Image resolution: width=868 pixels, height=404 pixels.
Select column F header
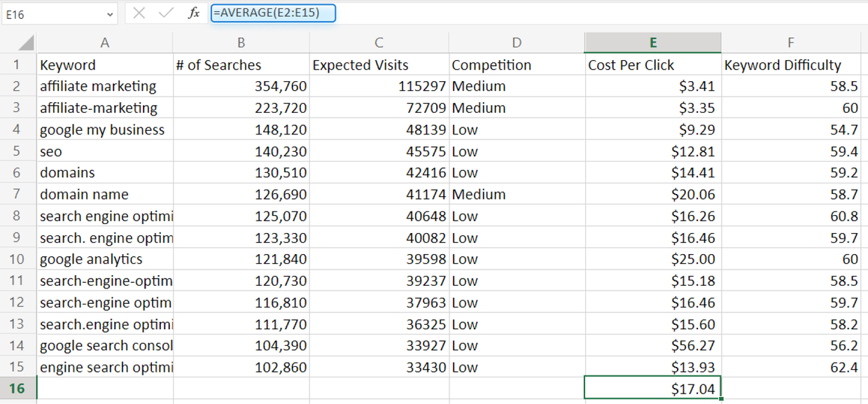(791, 42)
